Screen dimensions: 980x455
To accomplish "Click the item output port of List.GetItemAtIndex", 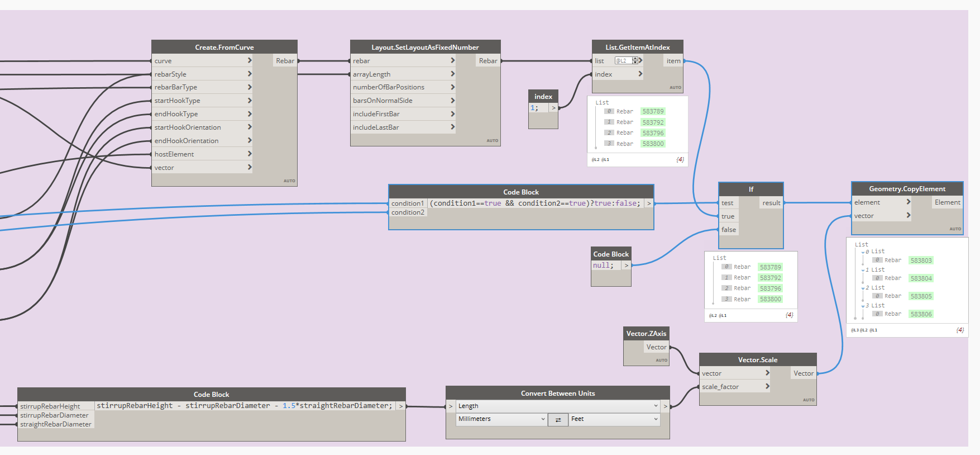I will point(673,61).
